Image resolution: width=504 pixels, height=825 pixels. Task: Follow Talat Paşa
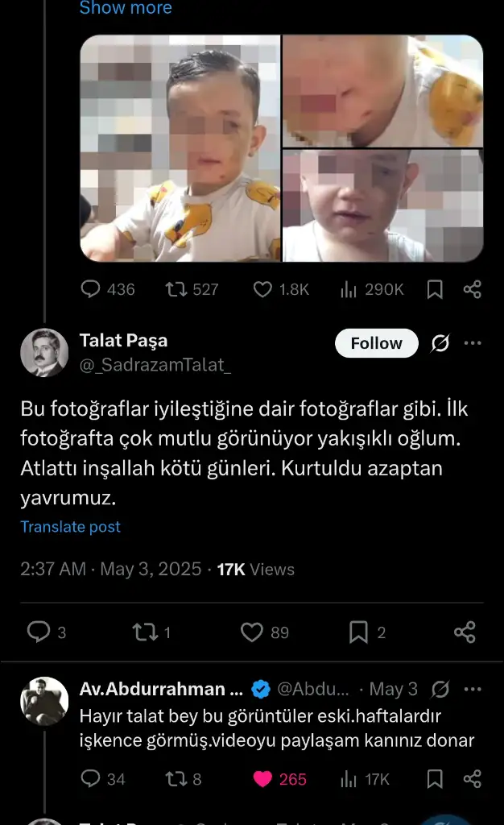click(376, 343)
